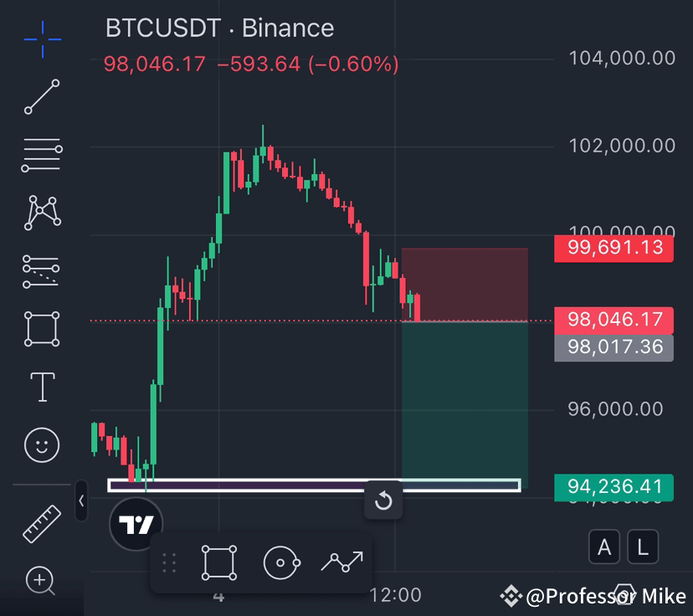Screen dimensions: 693x616
Task: Select the polyline tool in floating toolbar
Action: (341, 562)
